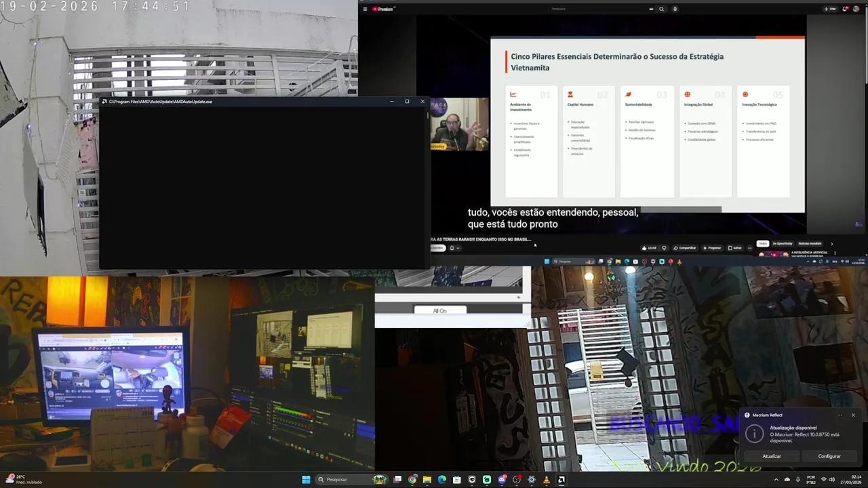Viewport: 868px width, 488px height.
Task: Switch the POR PTB2 keyboard language
Action: pos(811,479)
